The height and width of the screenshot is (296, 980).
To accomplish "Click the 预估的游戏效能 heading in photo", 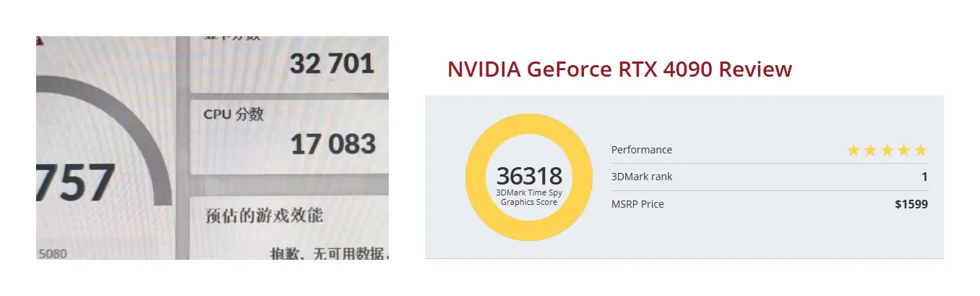I will [265, 216].
